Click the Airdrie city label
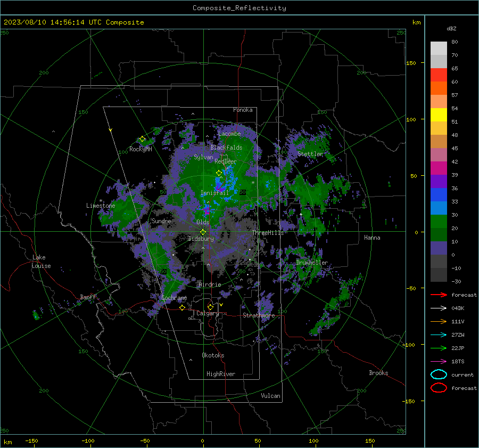This screenshot has height=448, width=479. tap(210, 284)
